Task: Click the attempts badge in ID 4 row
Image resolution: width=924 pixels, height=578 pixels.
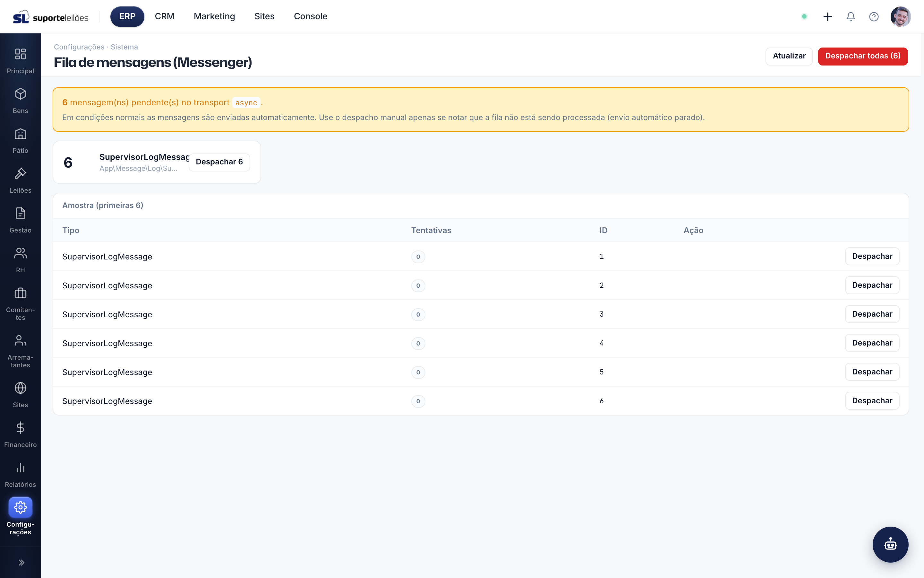Action: click(x=418, y=343)
